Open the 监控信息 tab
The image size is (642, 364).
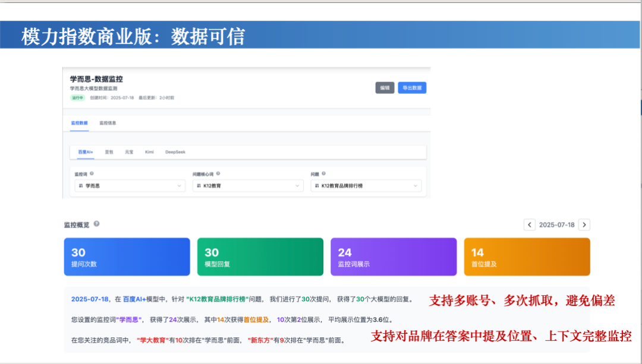pos(108,123)
